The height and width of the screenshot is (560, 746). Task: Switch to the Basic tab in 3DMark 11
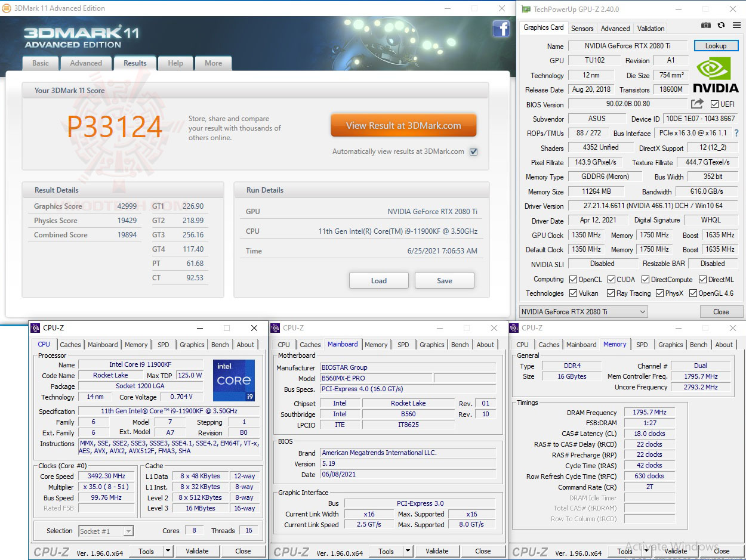(41, 63)
